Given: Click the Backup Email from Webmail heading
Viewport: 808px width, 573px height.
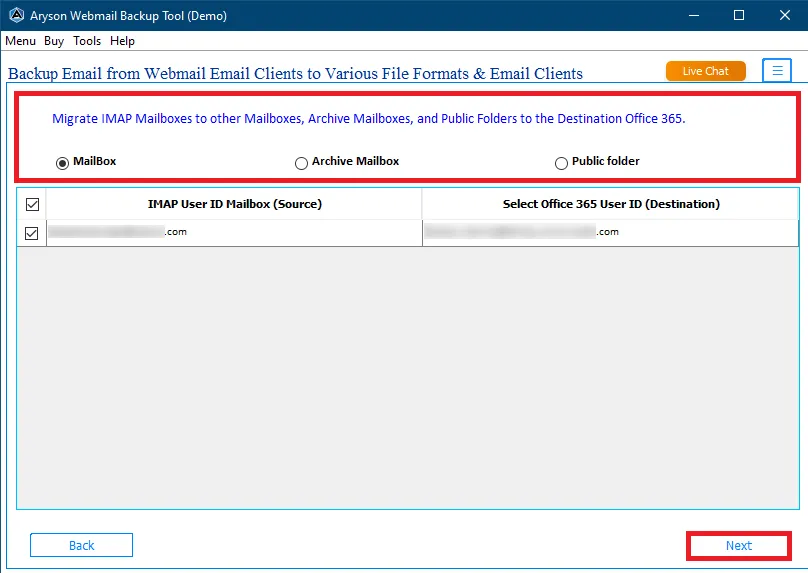Looking at the screenshot, I should click(x=295, y=74).
